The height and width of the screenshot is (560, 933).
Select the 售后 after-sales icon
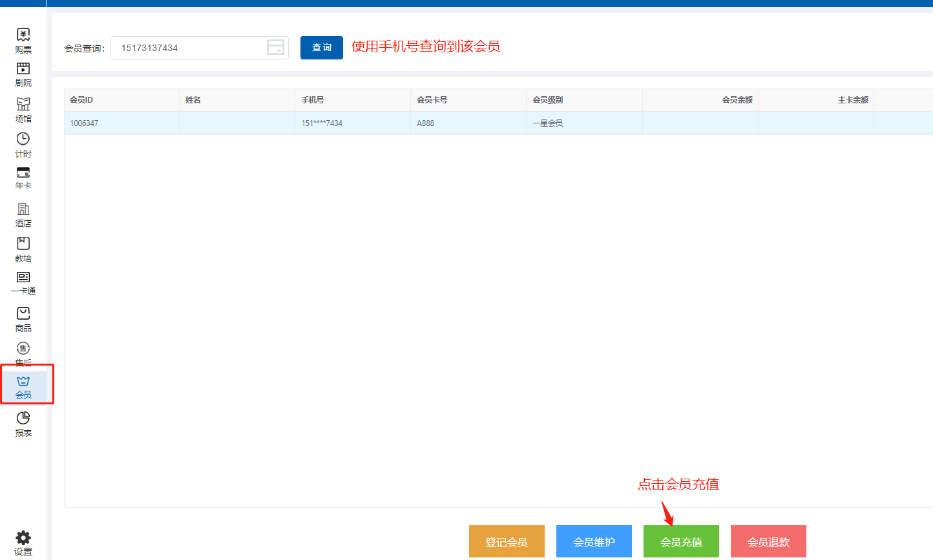(x=23, y=349)
